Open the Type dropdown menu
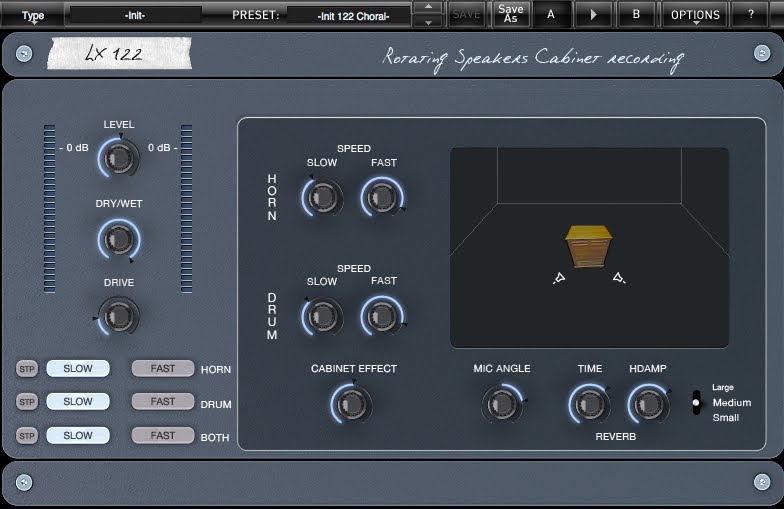Image resolution: width=784 pixels, height=509 pixels. tap(32, 16)
